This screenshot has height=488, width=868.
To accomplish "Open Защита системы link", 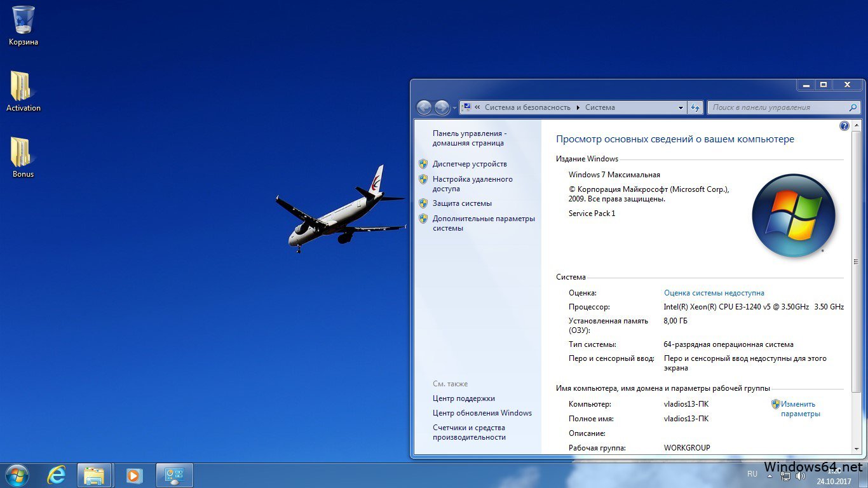I will (x=462, y=203).
